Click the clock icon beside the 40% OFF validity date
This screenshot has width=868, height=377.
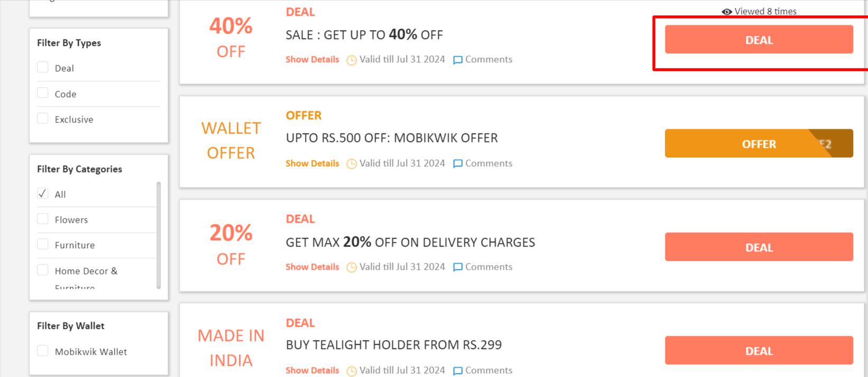click(x=351, y=60)
